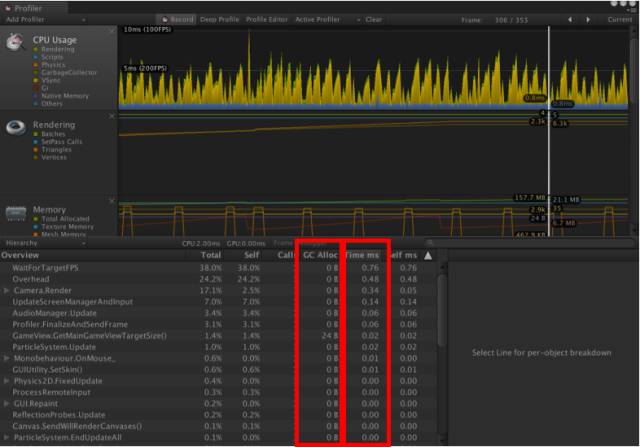The height and width of the screenshot is (447, 640).
Task: Select the ParticleSystem.Update row
Action: tap(218, 347)
